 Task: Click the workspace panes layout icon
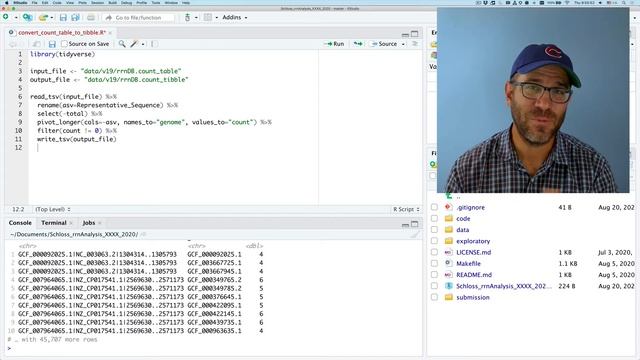pyautogui.click(x=208, y=17)
